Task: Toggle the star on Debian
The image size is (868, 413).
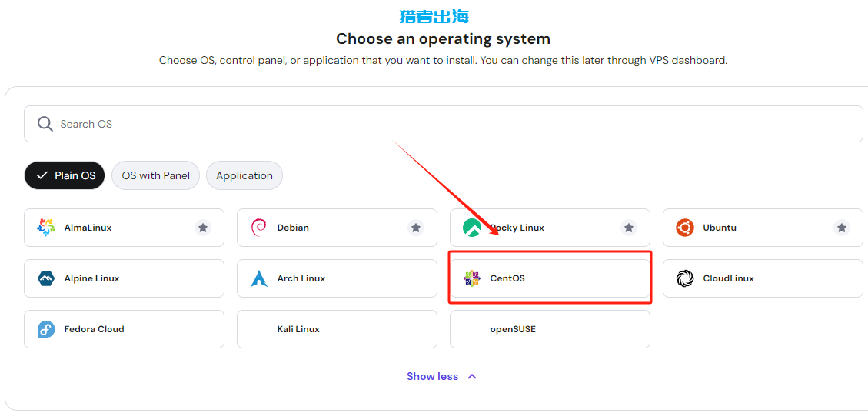Action: pos(416,228)
